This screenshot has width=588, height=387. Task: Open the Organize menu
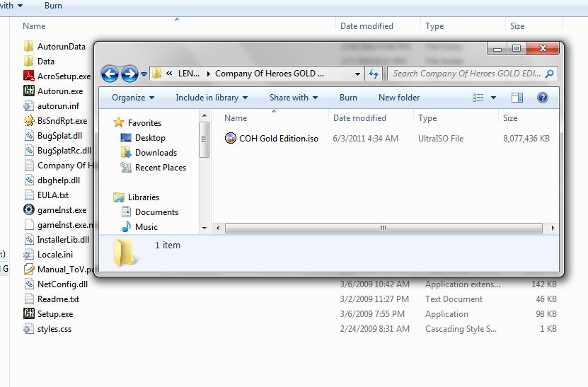(133, 98)
